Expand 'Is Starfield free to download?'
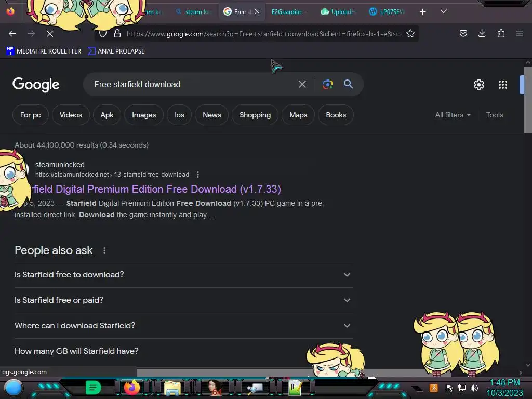 tap(183, 275)
